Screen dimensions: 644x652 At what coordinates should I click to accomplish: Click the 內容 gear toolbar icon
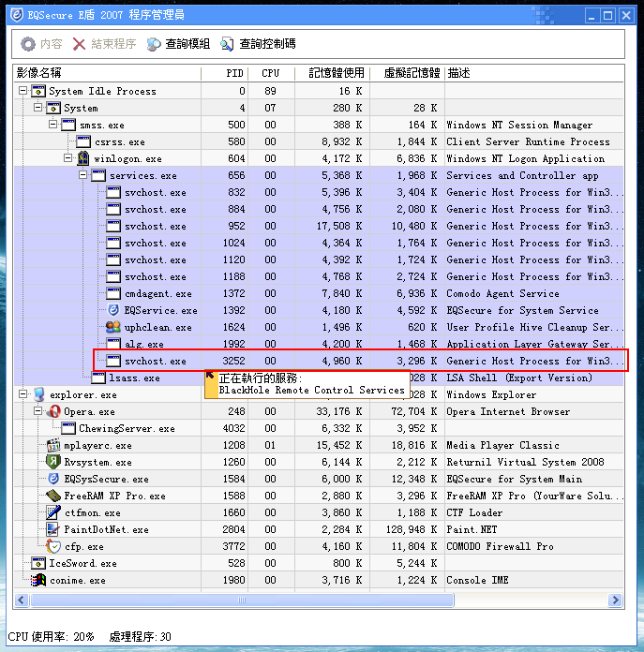[28, 44]
